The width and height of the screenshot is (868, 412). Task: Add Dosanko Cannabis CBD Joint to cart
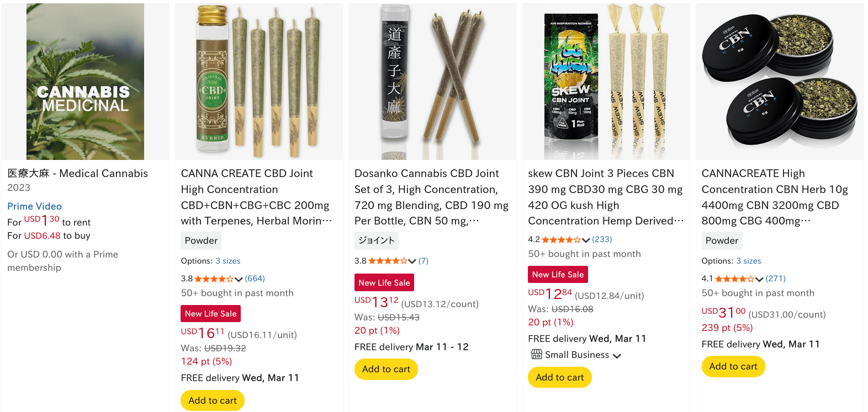pos(386,369)
